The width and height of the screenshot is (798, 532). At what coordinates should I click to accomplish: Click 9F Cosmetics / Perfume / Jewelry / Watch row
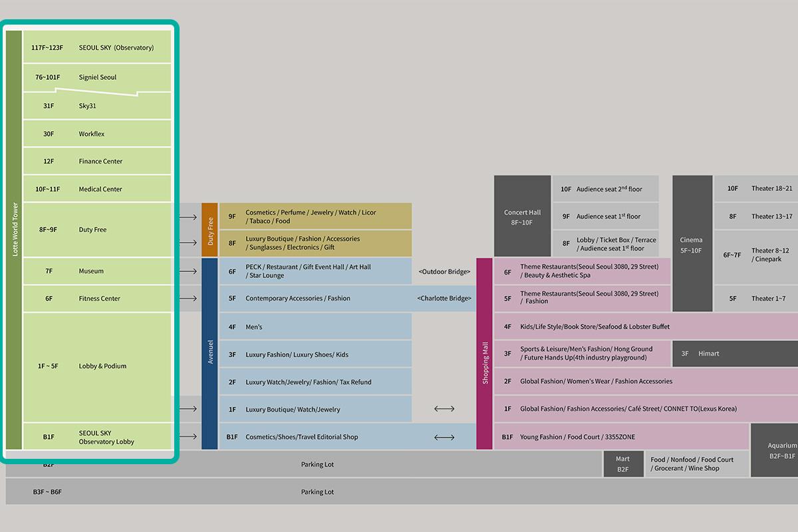tap(316, 216)
